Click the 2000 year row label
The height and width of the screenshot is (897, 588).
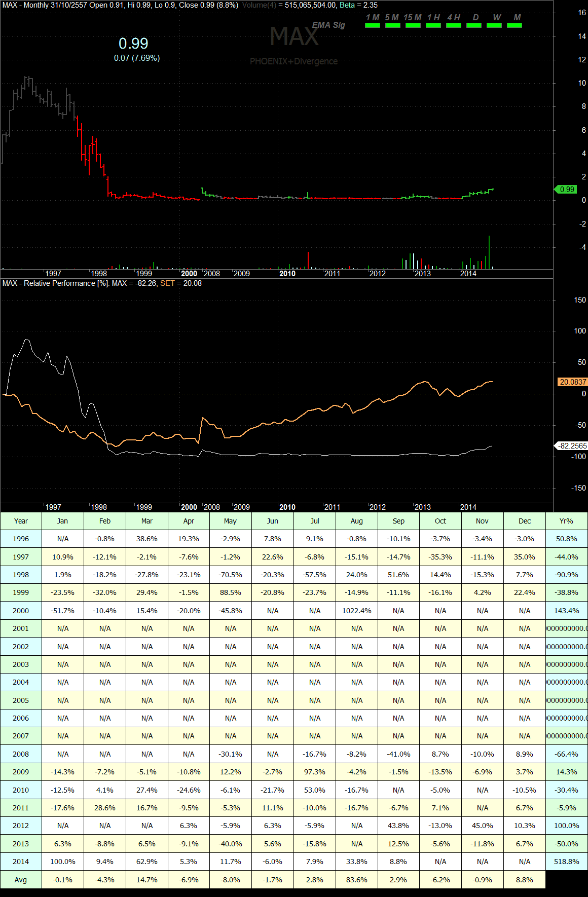click(x=21, y=611)
